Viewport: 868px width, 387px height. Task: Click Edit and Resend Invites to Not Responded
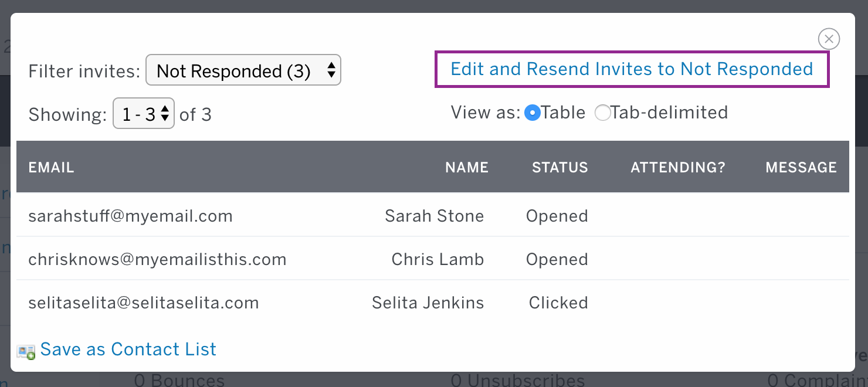point(632,69)
